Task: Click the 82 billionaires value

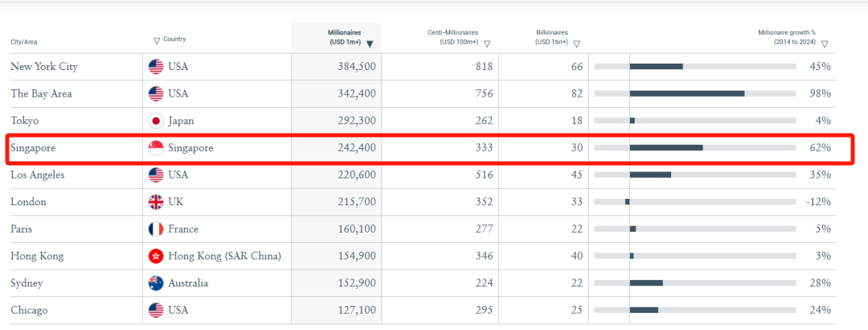Action: point(577,93)
